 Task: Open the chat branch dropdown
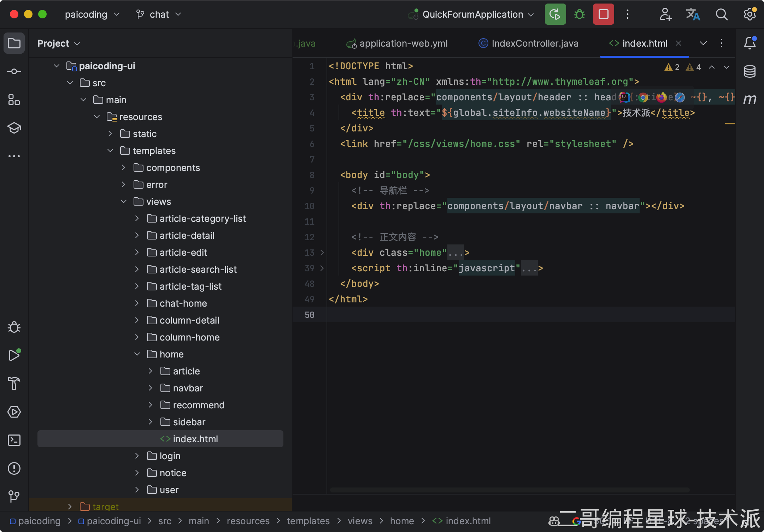(159, 14)
